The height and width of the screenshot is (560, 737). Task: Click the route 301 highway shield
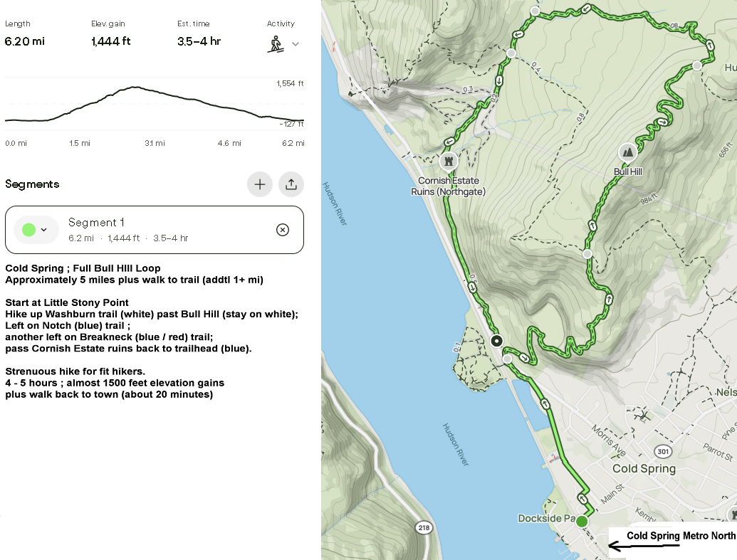pos(664,451)
